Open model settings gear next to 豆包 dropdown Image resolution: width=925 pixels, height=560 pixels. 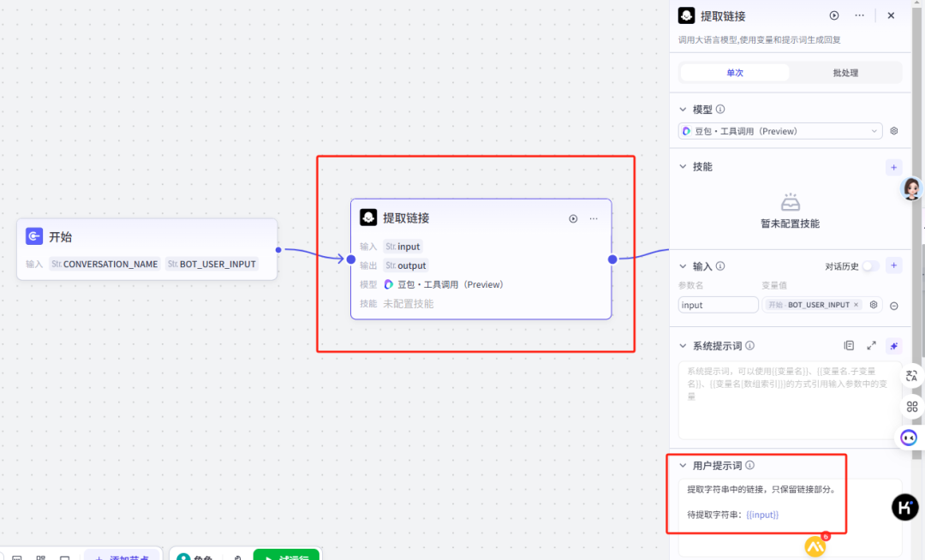(893, 131)
